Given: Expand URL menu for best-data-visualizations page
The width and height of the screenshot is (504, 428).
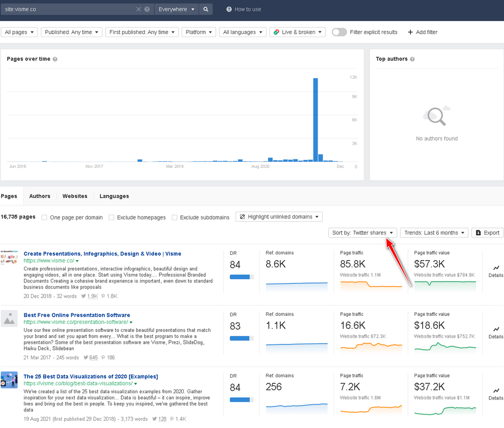Looking at the screenshot, I should pyautogui.click(x=135, y=384).
